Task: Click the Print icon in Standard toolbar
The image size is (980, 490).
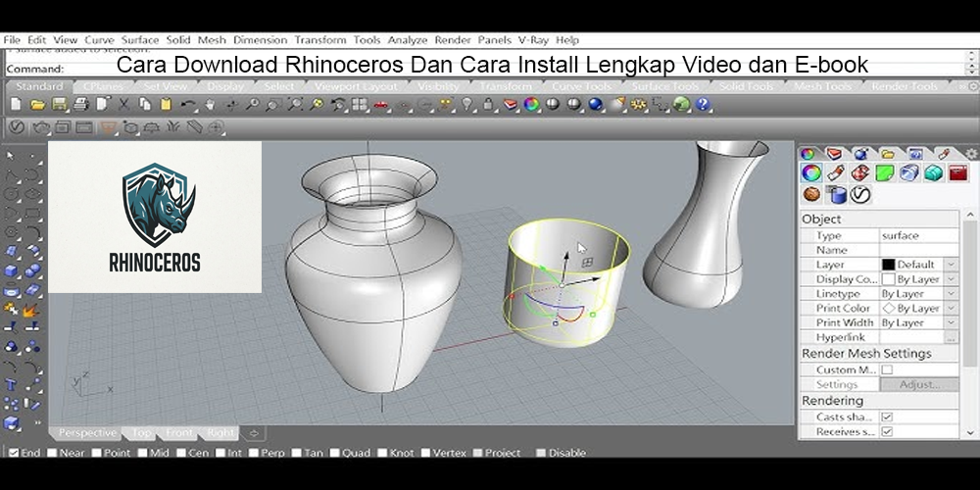Action: point(80,105)
